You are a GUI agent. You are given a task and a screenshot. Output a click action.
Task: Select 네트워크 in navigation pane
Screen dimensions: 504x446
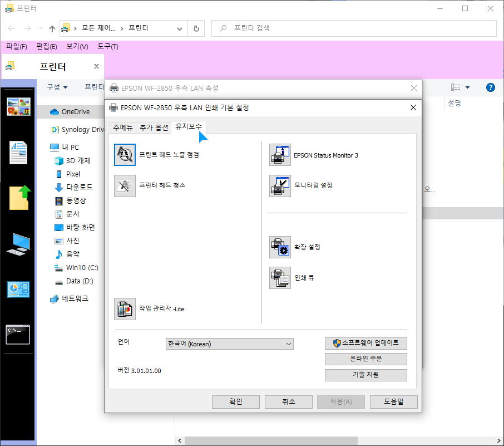pos(69,298)
